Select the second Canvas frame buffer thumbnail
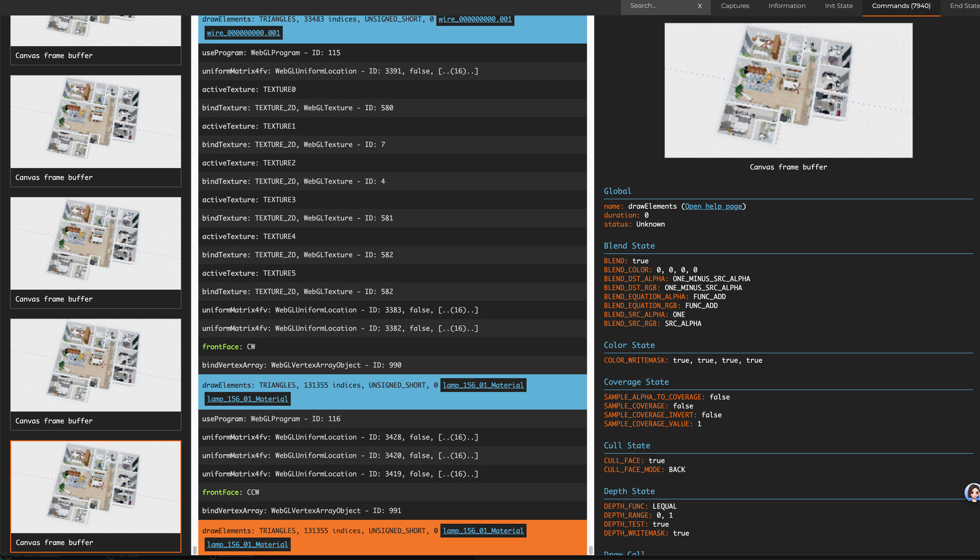The image size is (980, 560). 95,122
